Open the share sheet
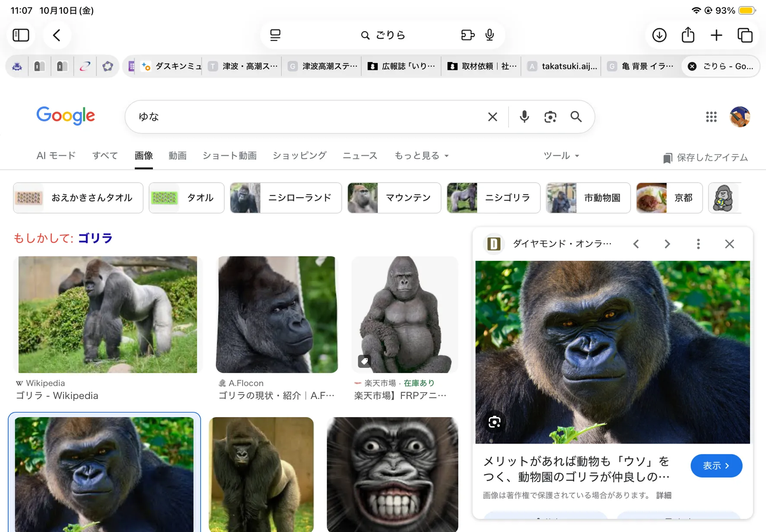The image size is (766, 532). click(x=688, y=35)
